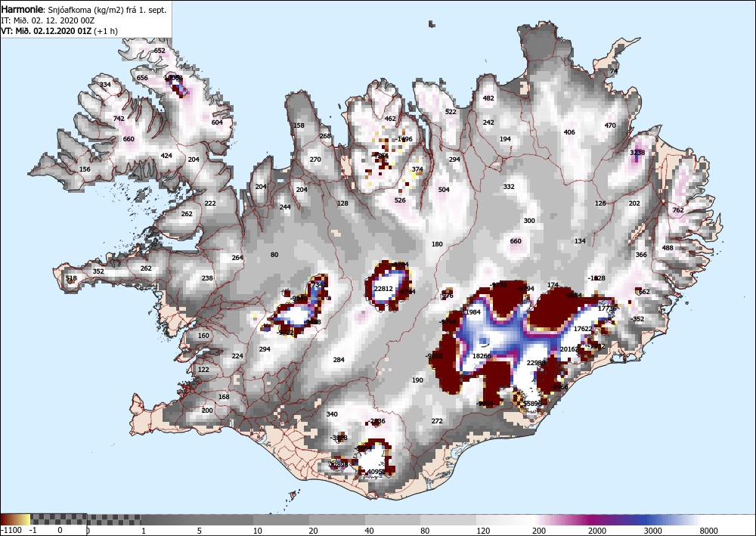
Task: Click the map value 332
Action: (x=509, y=187)
